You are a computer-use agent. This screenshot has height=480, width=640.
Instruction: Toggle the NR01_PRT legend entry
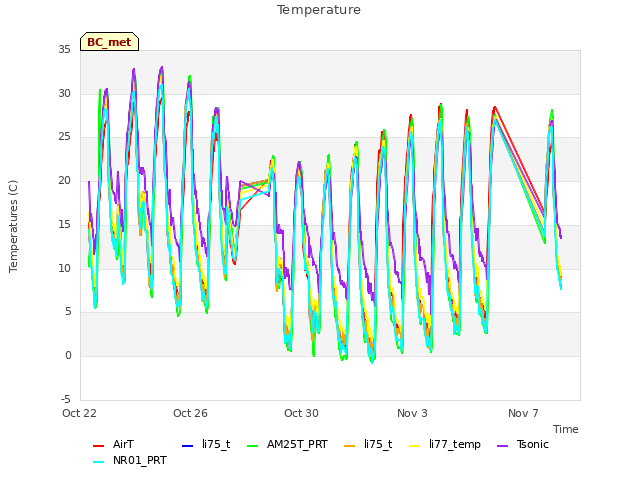[x=130, y=461]
